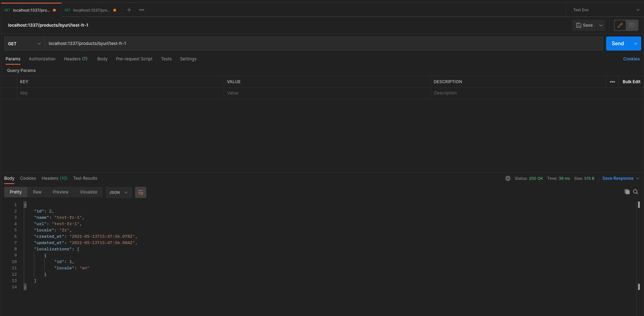Switch to the Authorization tab

click(x=42, y=59)
